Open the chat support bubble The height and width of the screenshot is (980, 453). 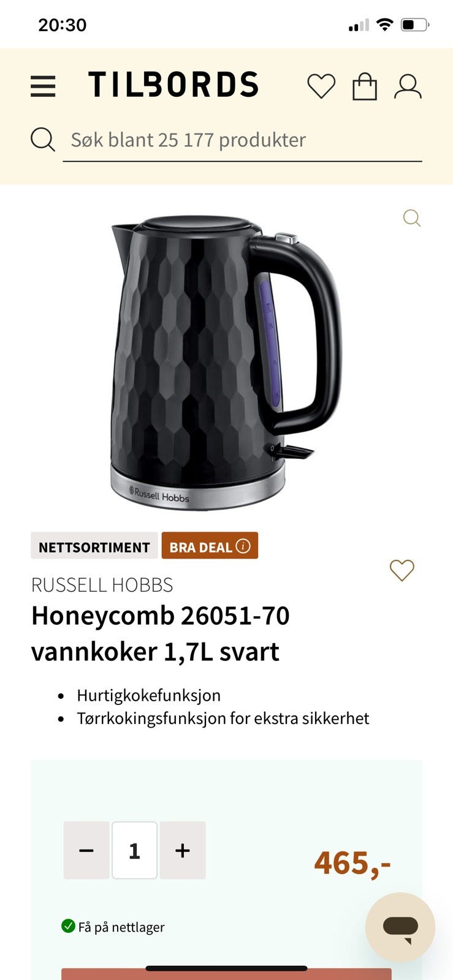[400, 927]
